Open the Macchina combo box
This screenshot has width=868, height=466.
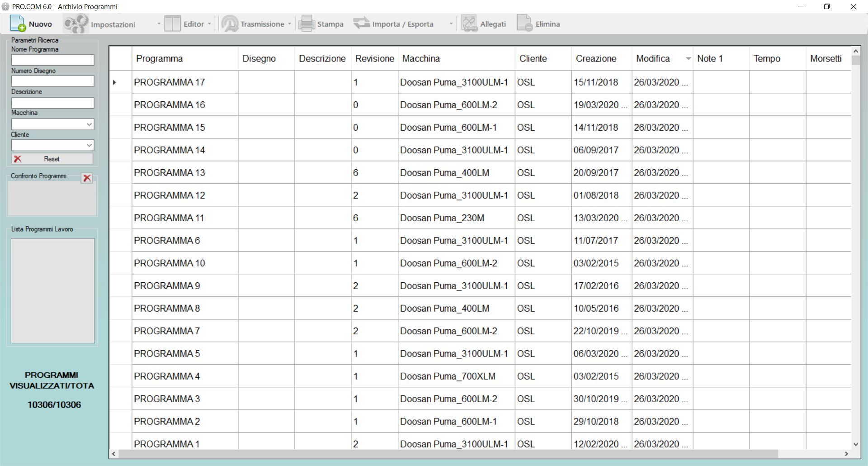pos(52,124)
